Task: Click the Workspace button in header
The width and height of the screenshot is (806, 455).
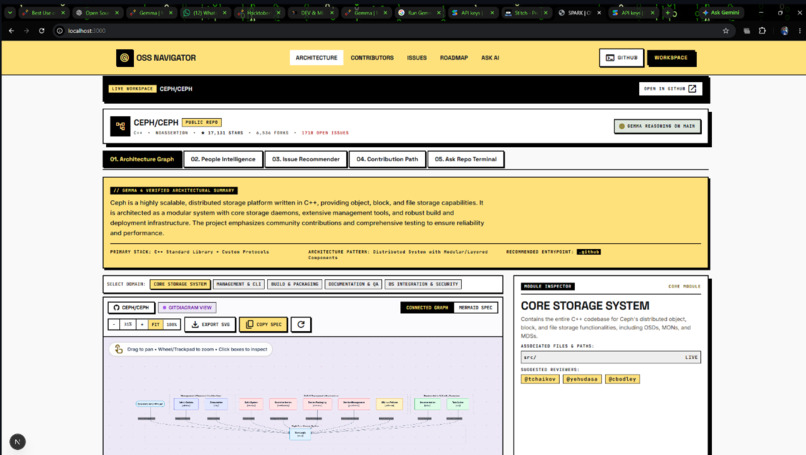Action: (x=671, y=58)
